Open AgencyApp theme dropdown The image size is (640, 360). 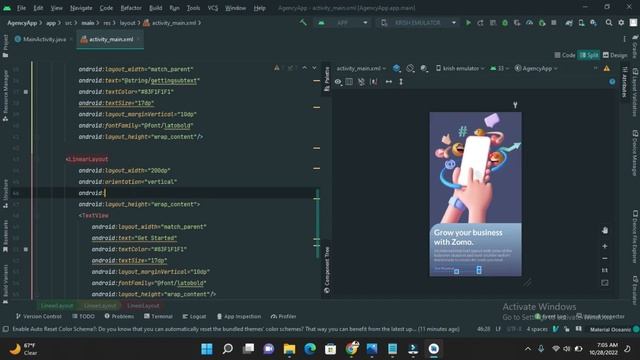(x=536, y=68)
